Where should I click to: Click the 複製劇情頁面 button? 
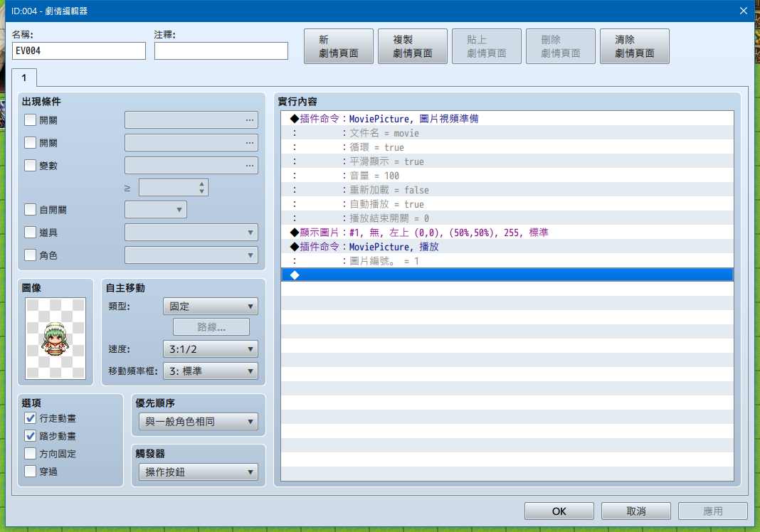(413, 46)
